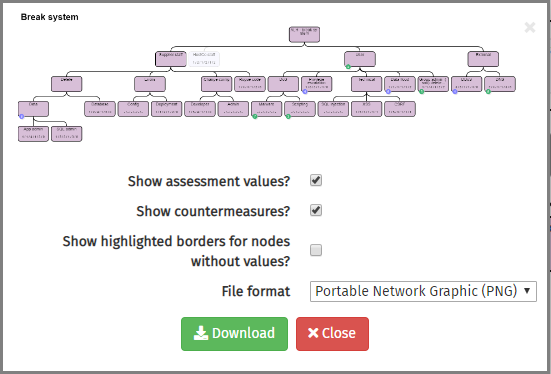
Task: Click the File format dropdown arrow
Action: (527, 291)
